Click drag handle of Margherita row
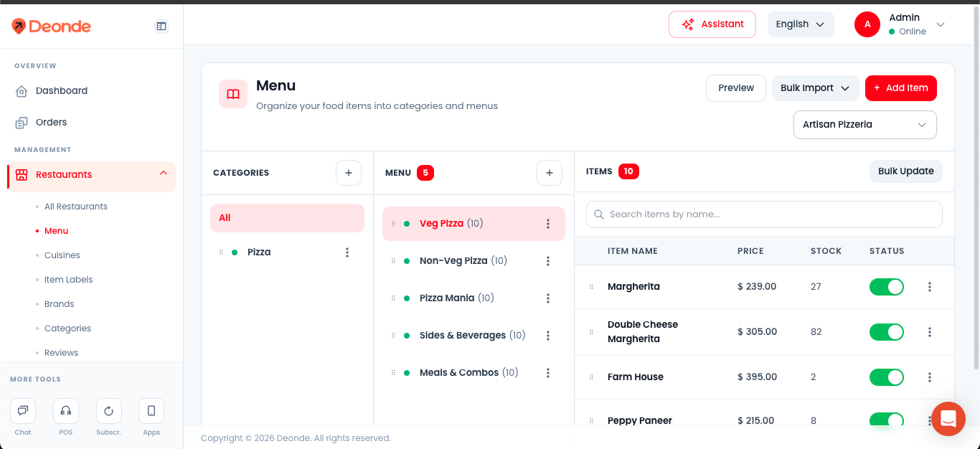The height and width of the screenshot is (449, 980). pos(592,287)
